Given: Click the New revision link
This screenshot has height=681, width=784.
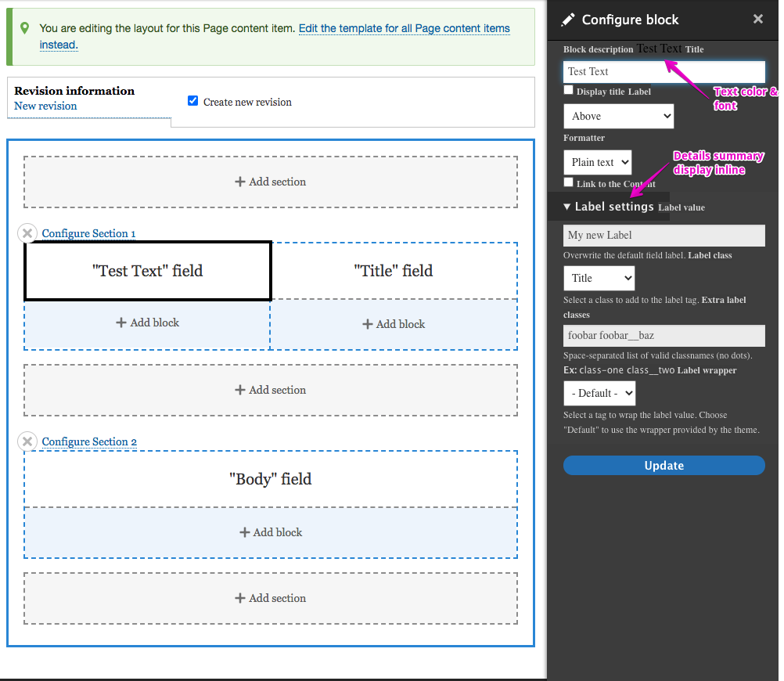Looking at the screenshot, I should [x=45, y=105].
